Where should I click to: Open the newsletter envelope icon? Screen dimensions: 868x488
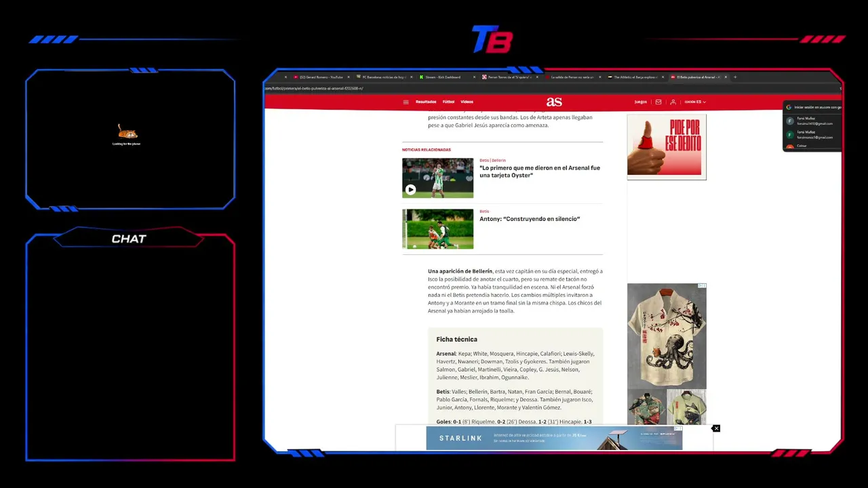click(x=658, y=102)
